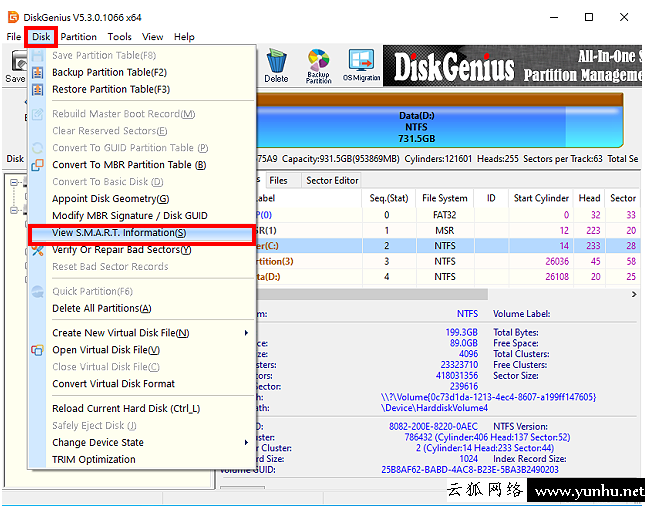The image size is (648, 513).
Task: Open the Partition menu
Action: click(x=79, y=37)
